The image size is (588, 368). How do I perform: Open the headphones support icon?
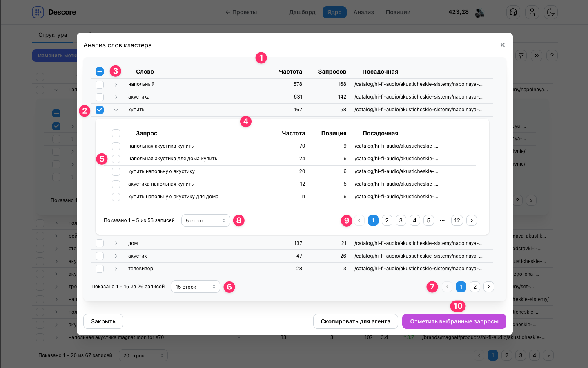point(513,12)
